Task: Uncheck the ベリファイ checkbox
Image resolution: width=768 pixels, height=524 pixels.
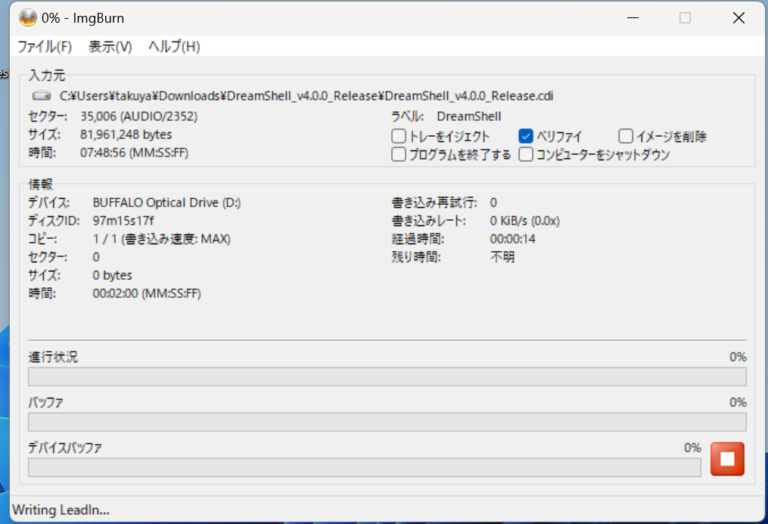Action: (x=526, y=136)
